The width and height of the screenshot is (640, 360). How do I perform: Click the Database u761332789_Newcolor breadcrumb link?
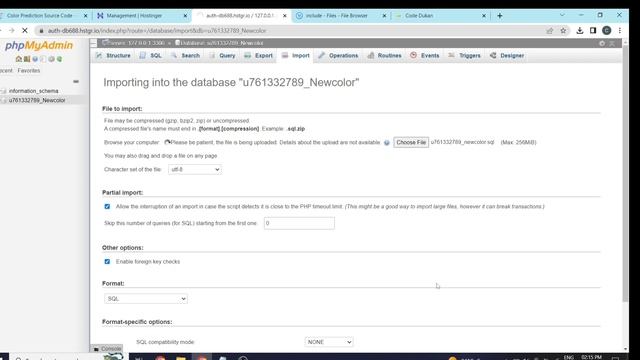(x=220, y=43)
